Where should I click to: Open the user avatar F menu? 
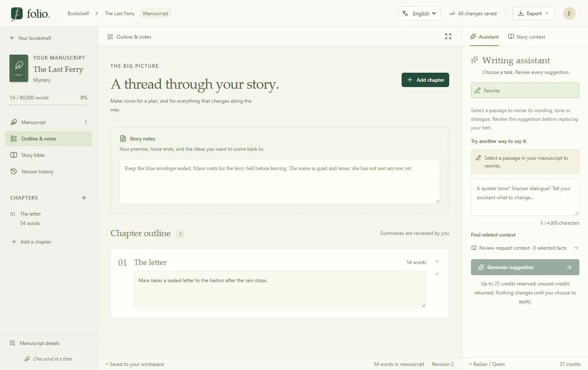[x=569, y=14]
